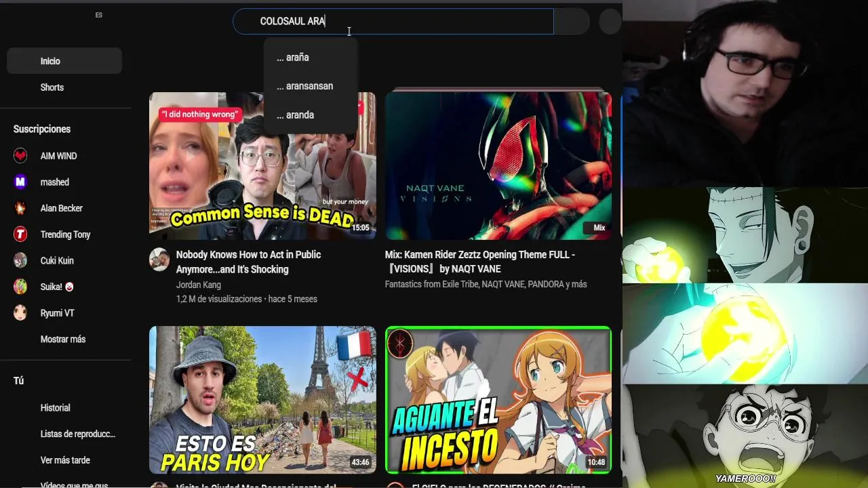The width and height of the screenshot is (868, 488).
Task: Click the search field containing 'COLOSAUL ARA'
Action: [x=393, y=21]
